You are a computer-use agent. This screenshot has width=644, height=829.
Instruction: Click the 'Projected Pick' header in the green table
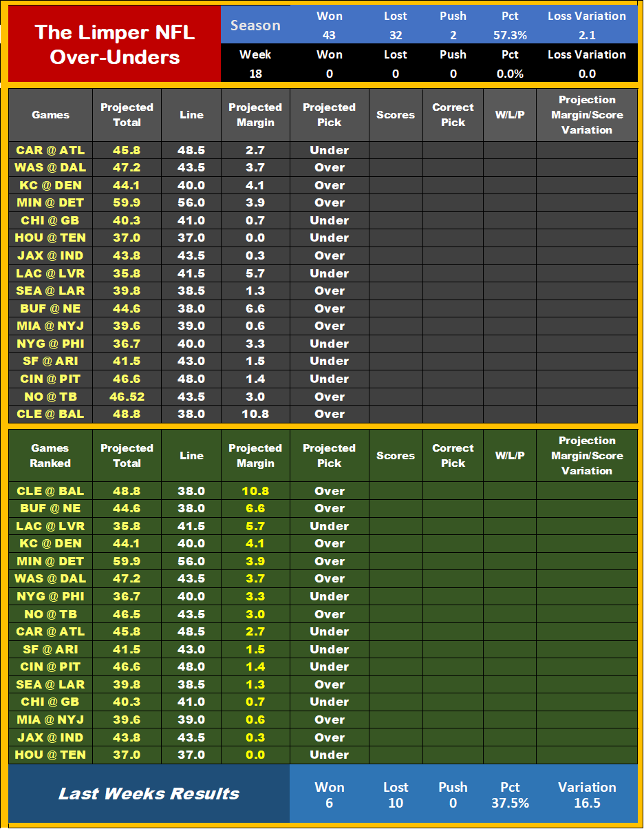pyautogui.click(x=329, y=456)
